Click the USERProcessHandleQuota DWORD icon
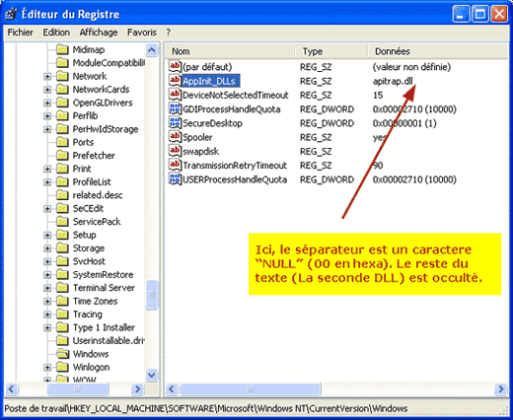The height and width of the screenshot is (420, 513). pos(175,179)
